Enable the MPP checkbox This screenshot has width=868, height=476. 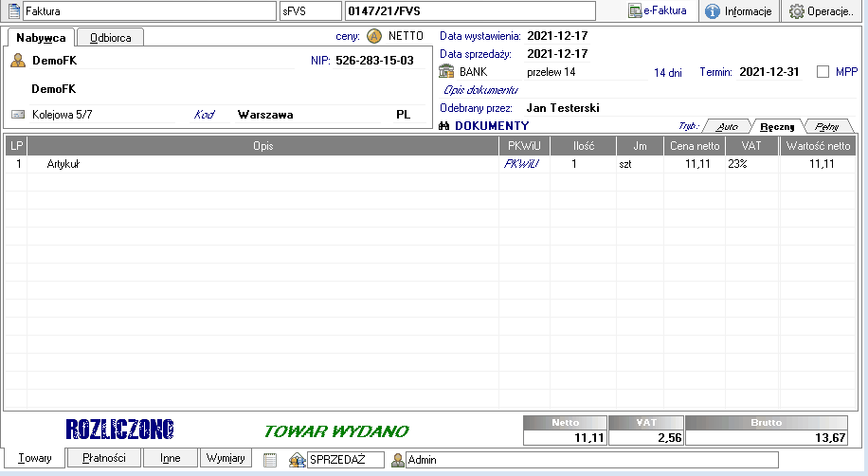(x=823, y=72)
